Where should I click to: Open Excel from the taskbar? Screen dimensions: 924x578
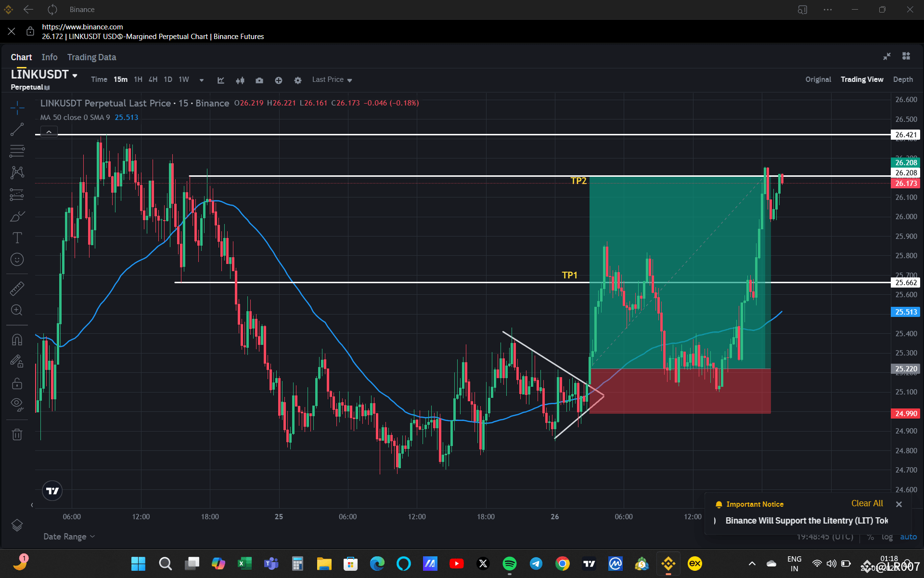(244, 564)
